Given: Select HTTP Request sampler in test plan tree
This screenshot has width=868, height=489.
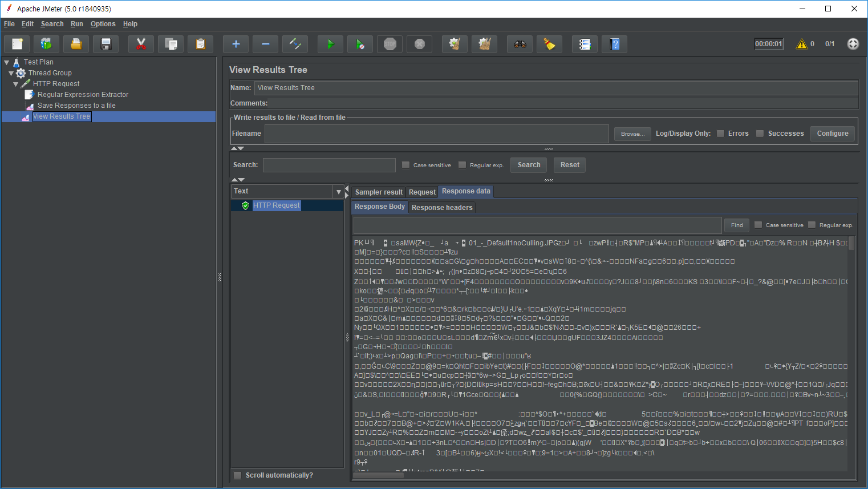Looking at the screenshot, I should tap(56, 84).
